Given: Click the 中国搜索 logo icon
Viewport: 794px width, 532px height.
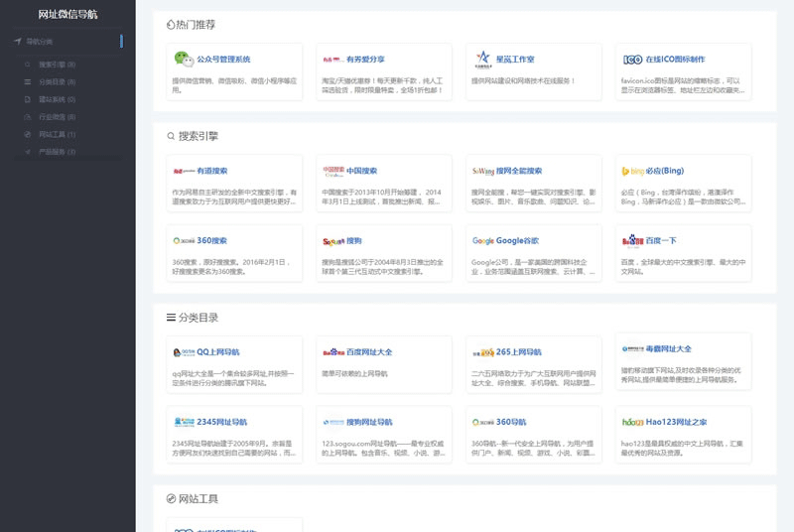Looking at the screenshot, I should pos(333,171).
